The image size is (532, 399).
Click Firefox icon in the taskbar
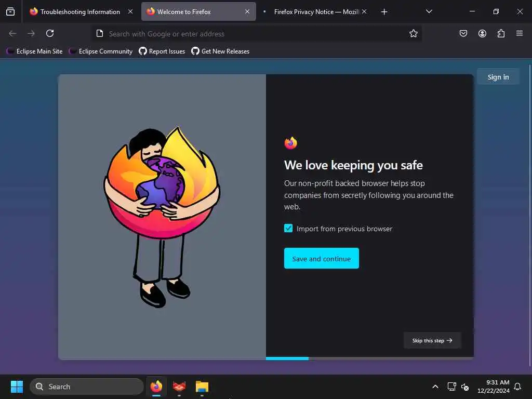156,387
